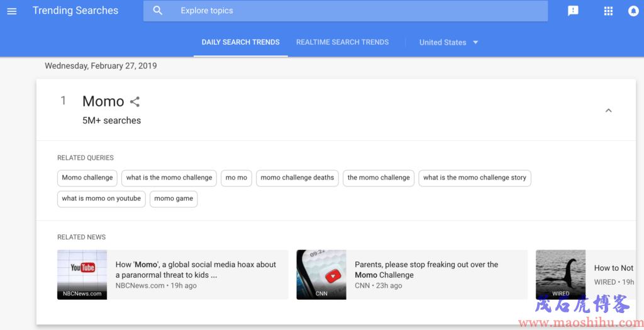The height and width of the screenshot is (330, 644).
Task: Select 'what is momo on youtube' chip
Action: point(101,199)
